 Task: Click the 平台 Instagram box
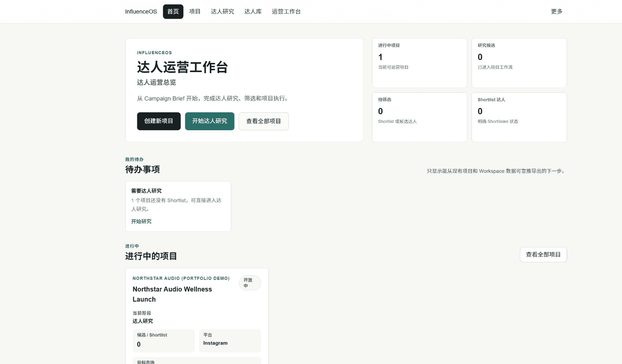(230, 341)
